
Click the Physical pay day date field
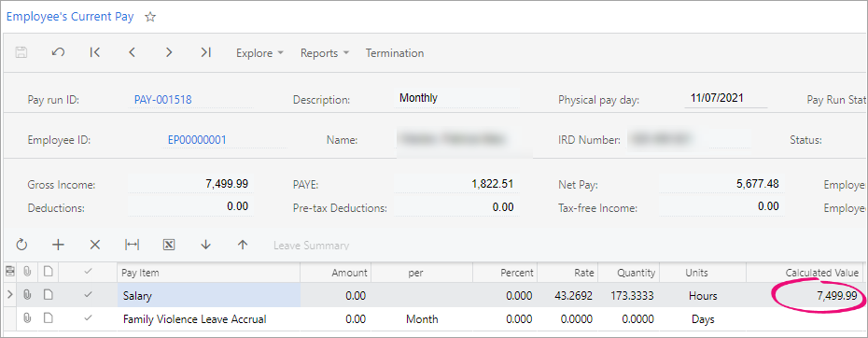point(726,99)
